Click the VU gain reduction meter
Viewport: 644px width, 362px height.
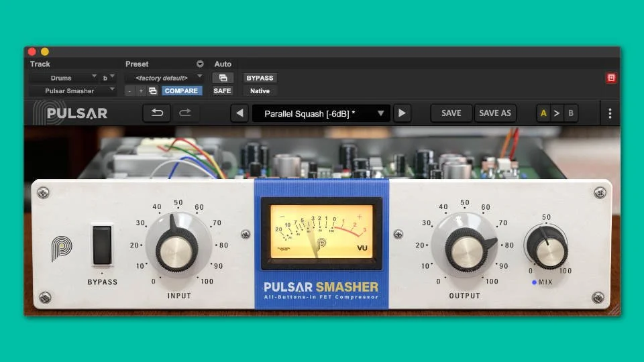click(x=321, y=233)
